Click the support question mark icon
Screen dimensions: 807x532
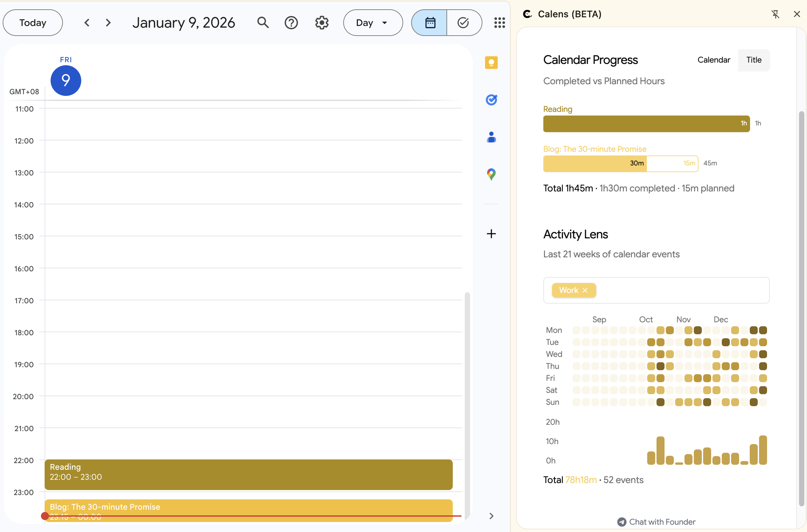(291, 23)
